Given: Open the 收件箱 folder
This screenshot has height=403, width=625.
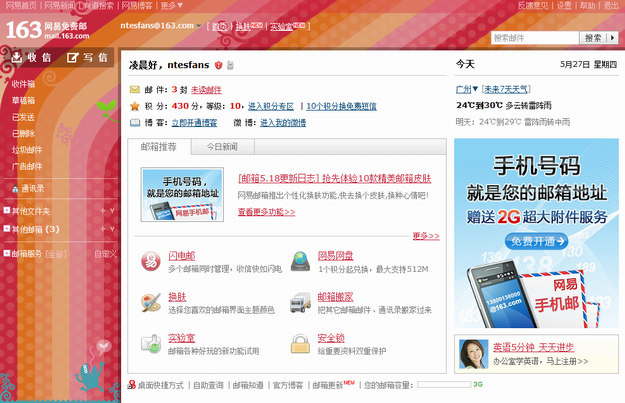Looking at the screenshot, I should [23, 84].
